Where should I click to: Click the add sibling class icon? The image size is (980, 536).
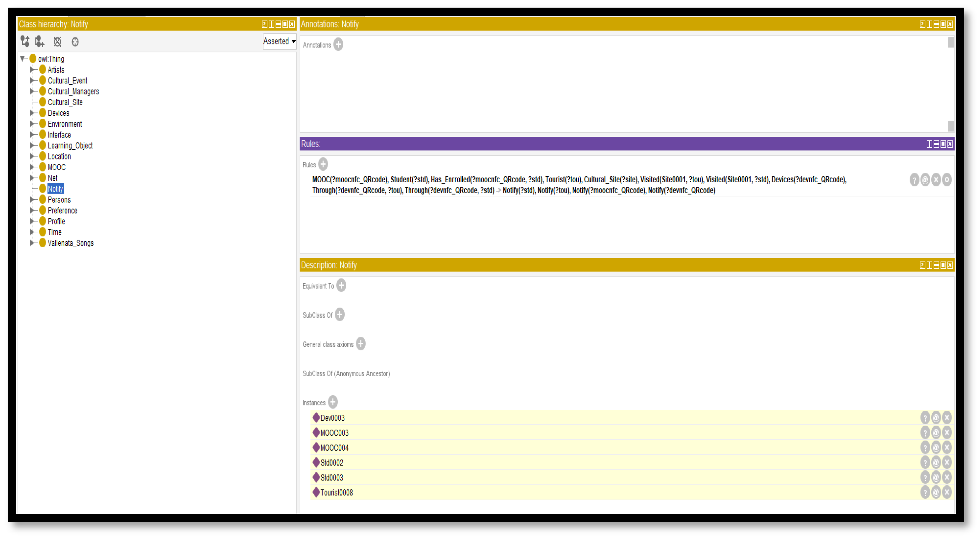(x=39, y=41)
